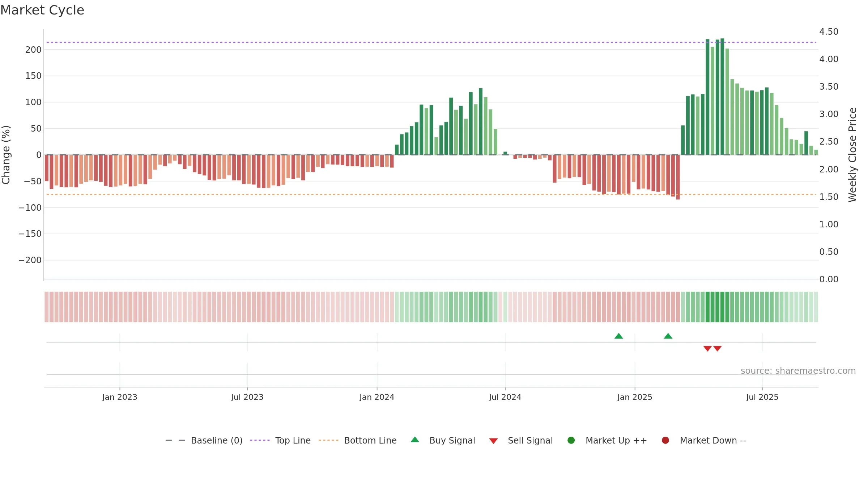Click the Weekly Close Price axis title
The height and width of the screenshot is (488, 868).
pyautogui.click(x=852, y=155)
